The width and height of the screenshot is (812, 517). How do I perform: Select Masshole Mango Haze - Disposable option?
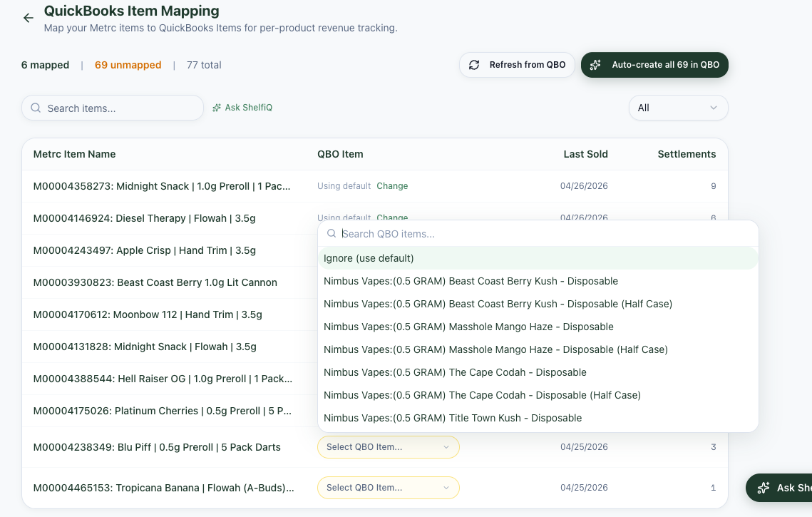(x=468, y=326)
